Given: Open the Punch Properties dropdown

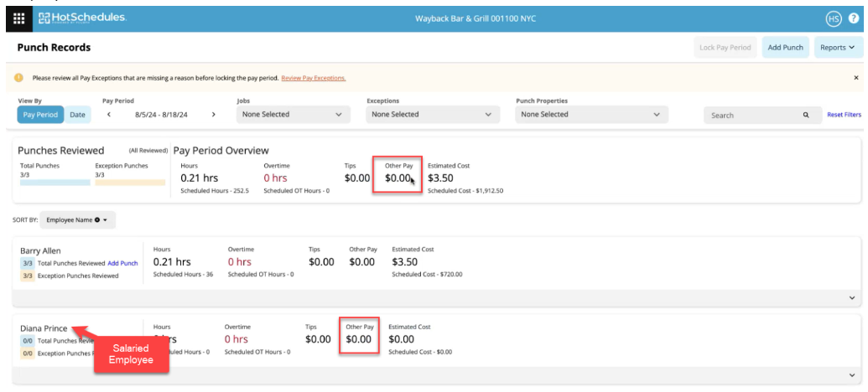Looking at the screenshot, I should tap(590, 115).
